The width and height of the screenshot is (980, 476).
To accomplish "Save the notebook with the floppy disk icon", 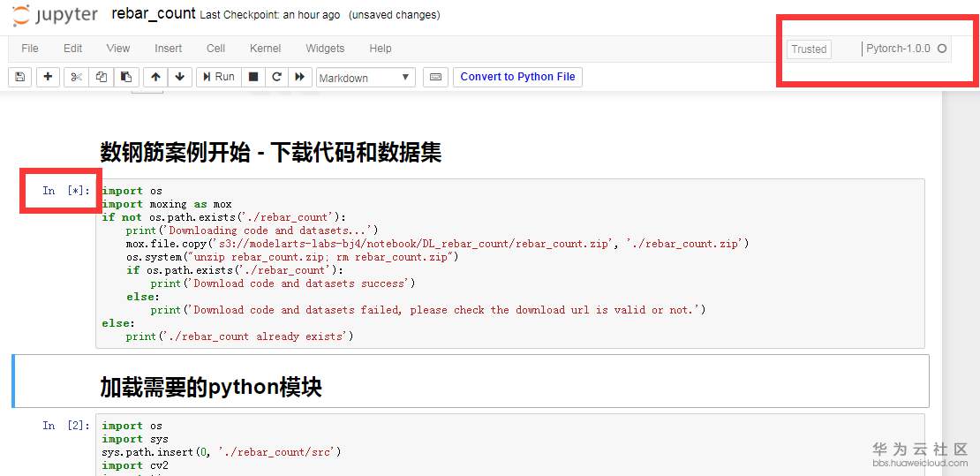I will click(20, 77).
